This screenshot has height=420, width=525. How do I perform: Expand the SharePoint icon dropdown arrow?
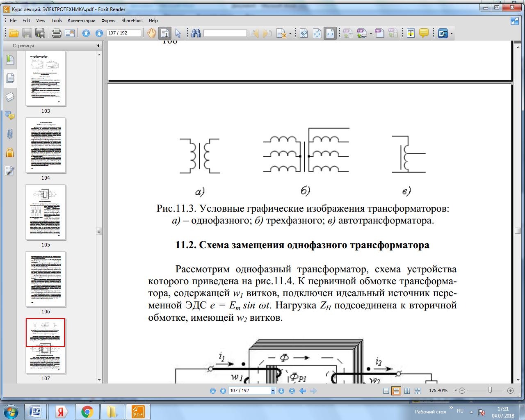pyautogui.click(x=452, y=34)
